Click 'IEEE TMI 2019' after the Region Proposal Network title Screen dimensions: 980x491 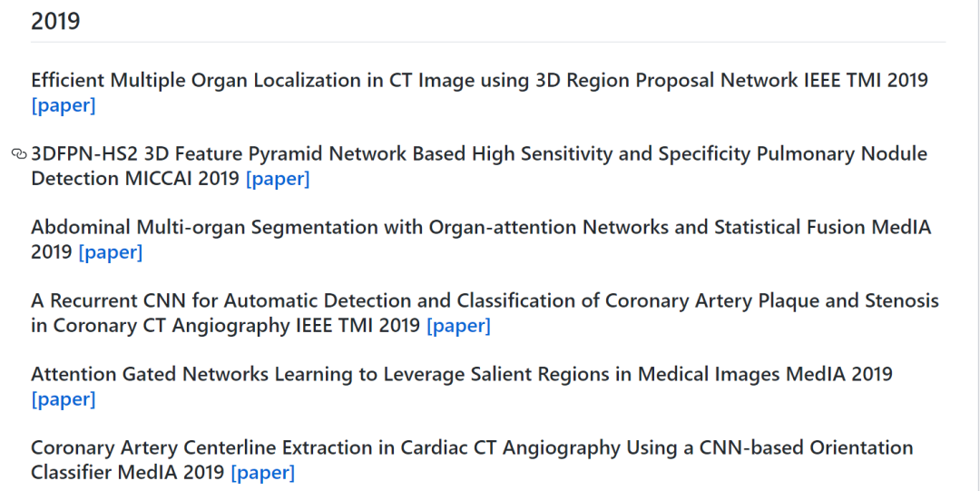[866, 81]
